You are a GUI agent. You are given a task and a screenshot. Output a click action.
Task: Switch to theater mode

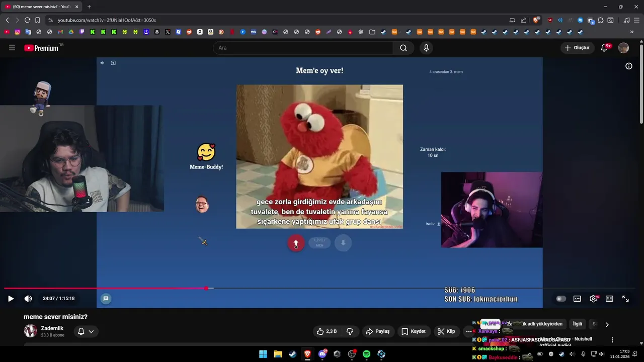point(609,299)
